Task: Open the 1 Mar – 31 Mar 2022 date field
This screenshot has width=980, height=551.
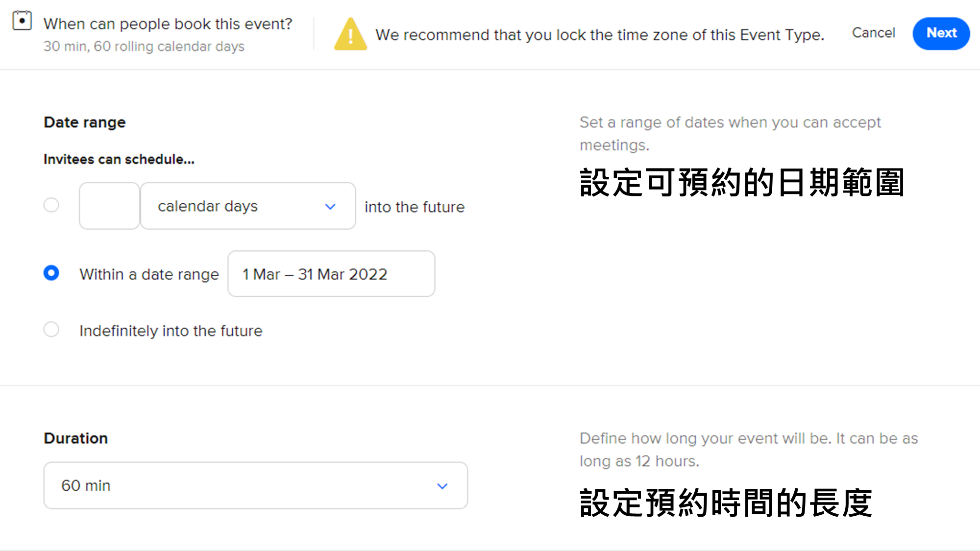Action: [331, 274]
